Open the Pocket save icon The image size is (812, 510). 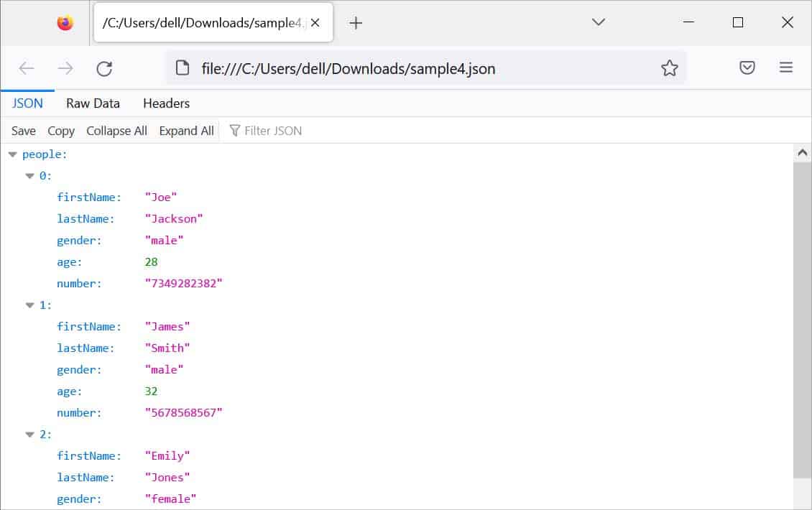(x=747, y=68)
